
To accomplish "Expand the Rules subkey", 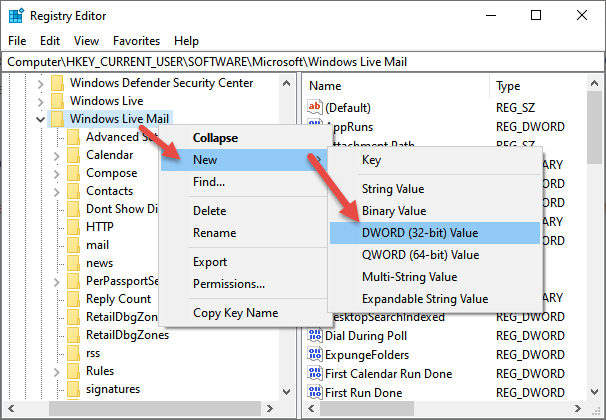I will point(57,372).
